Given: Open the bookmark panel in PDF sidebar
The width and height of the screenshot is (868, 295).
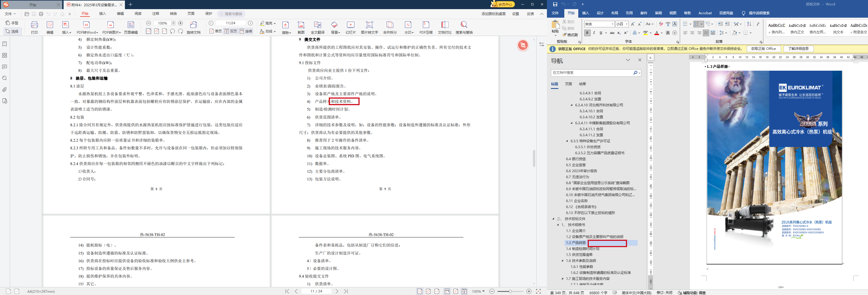Looking at the screenshot, I should [5, 44].
